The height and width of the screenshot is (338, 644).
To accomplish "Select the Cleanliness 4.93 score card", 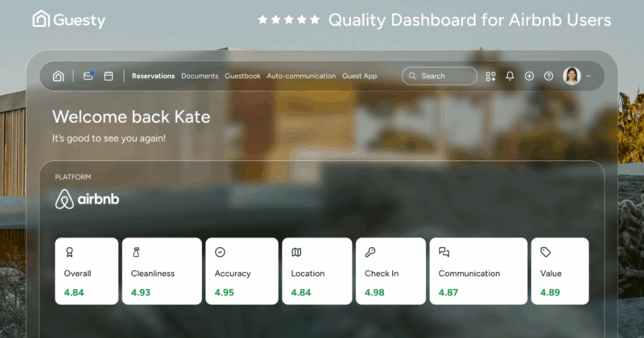I will 162,271.
